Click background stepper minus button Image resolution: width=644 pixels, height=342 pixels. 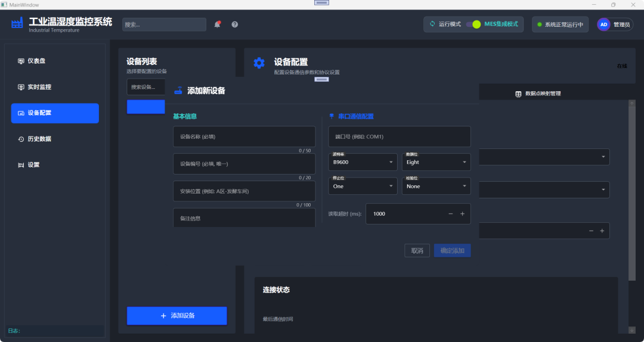(x=591, y=231)
